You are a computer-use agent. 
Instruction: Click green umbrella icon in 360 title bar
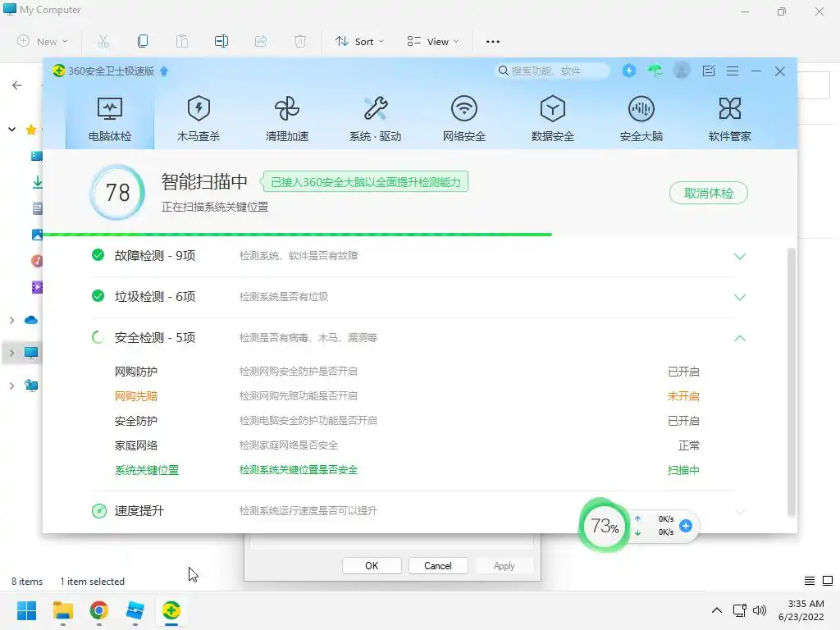point(655,71)
